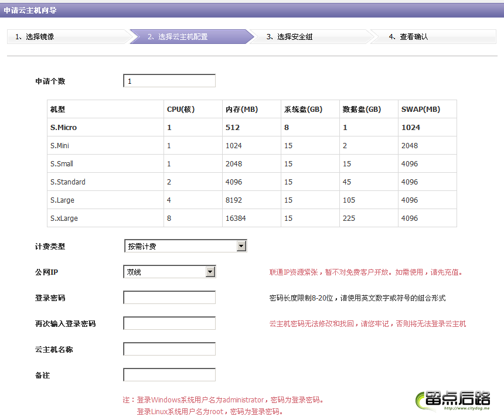Go to step 3 选择安全组
Image resolution: width=504 pixels, height=420 pixels.
click(311, 37)
